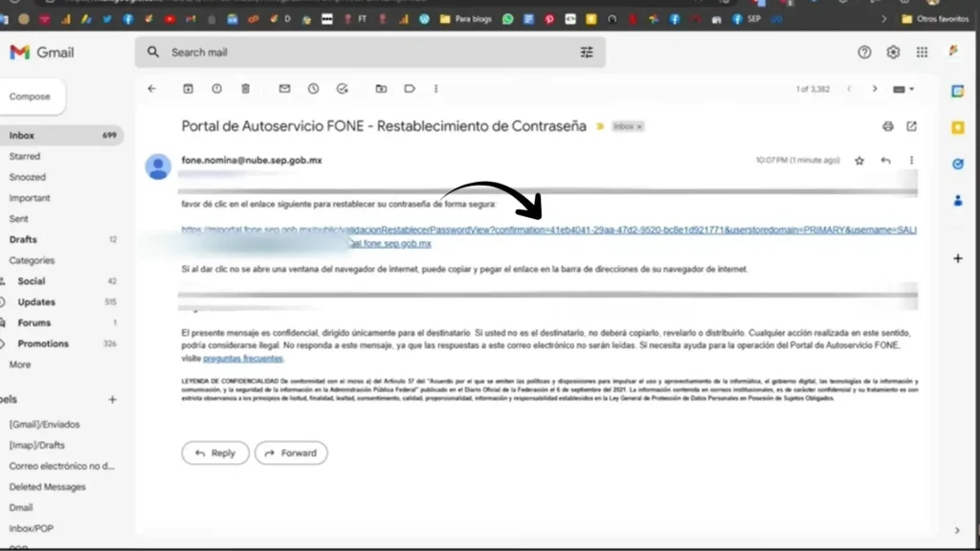Open the Important folder
980x551 pixels.
pyautogui.click(x=30, y=197)
